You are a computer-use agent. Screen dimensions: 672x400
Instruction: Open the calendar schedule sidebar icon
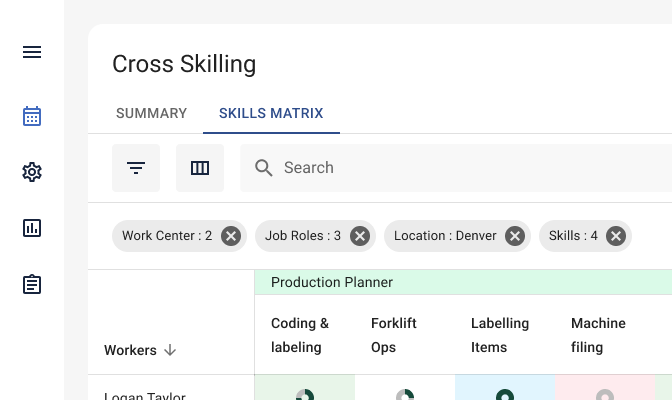[32, 116]
